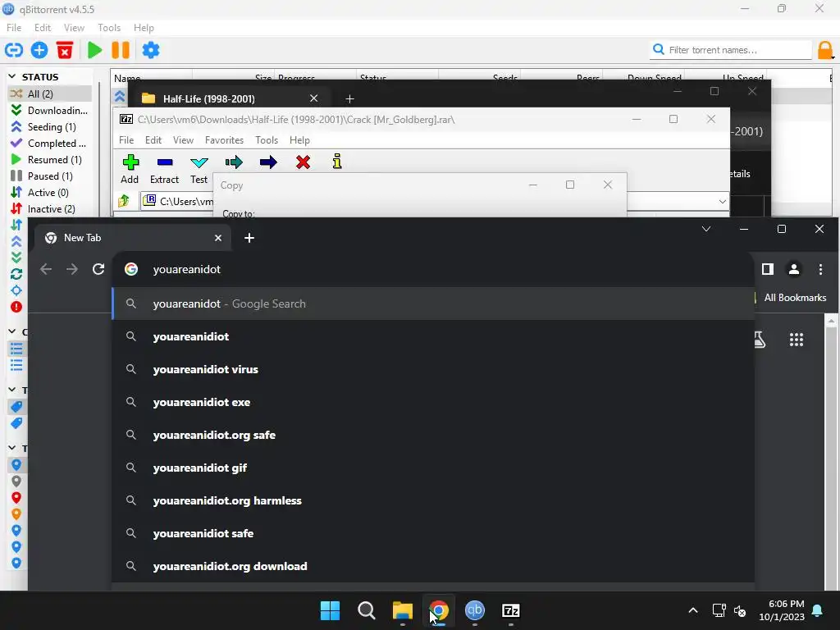Click the 7-Zip Test checkmark icon
Image resolution: width=840 pixels, height=630 pixels.
[199, 162]
